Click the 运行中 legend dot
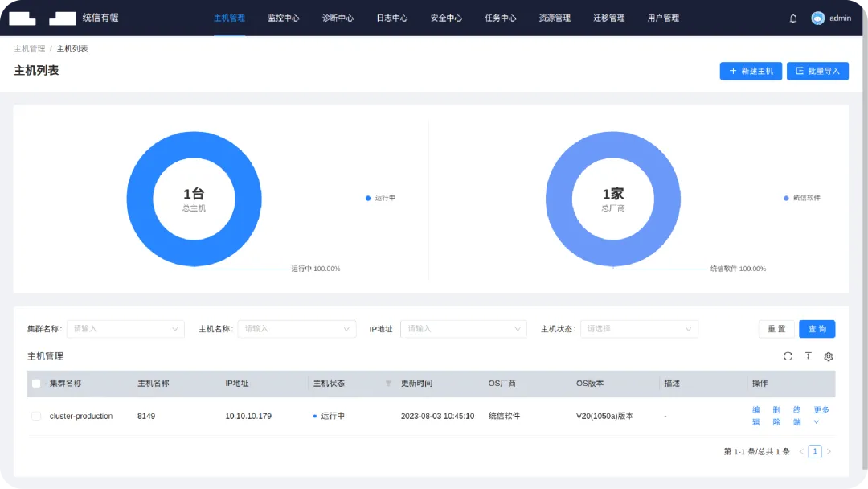This screenshot has height=489, width=868. tap(368, 198)
